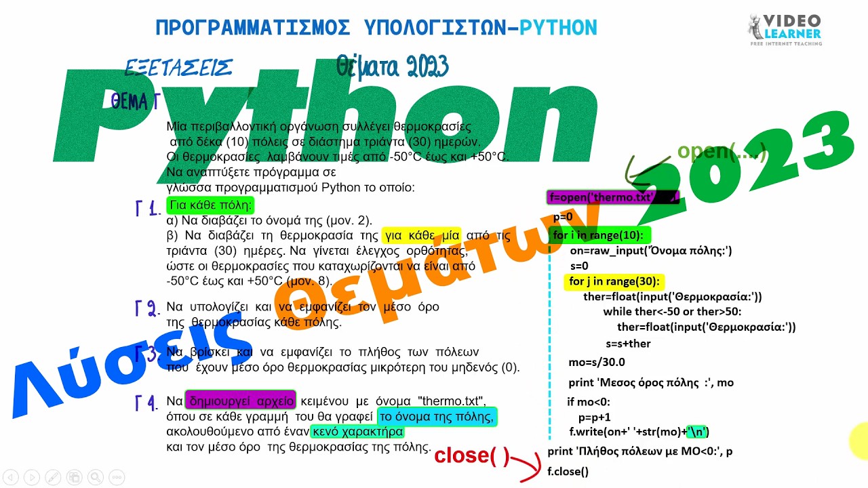The height and width of the screenshot is (488, 868).
Task: Click the 'ΠΡΟΓΡΑΜΜΑΤΙΣΜΟΣ ΥΠΟΛΟΓΙΣΤΩΝ–PYTHON' title
Action: coord(376,28)
